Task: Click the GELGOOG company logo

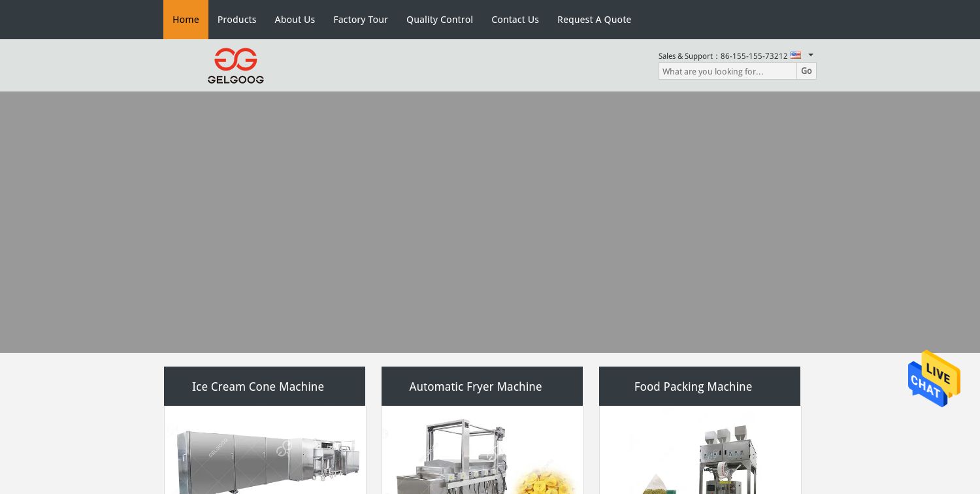Action: (x=235, y=65)
